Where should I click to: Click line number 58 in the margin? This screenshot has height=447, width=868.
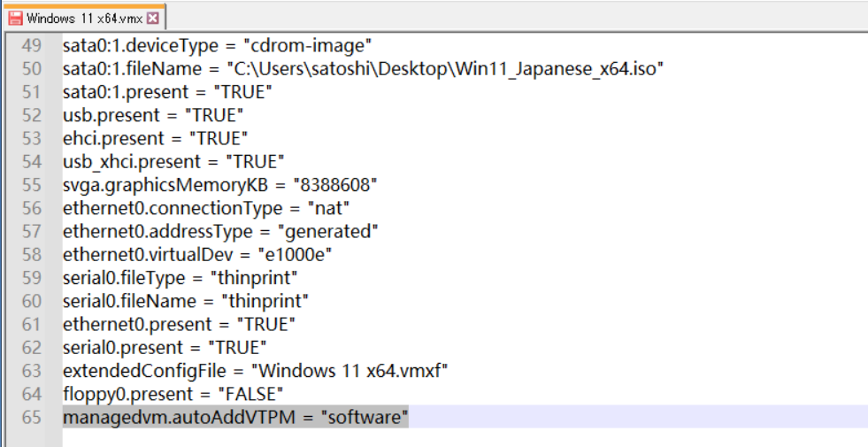(32, 255)
